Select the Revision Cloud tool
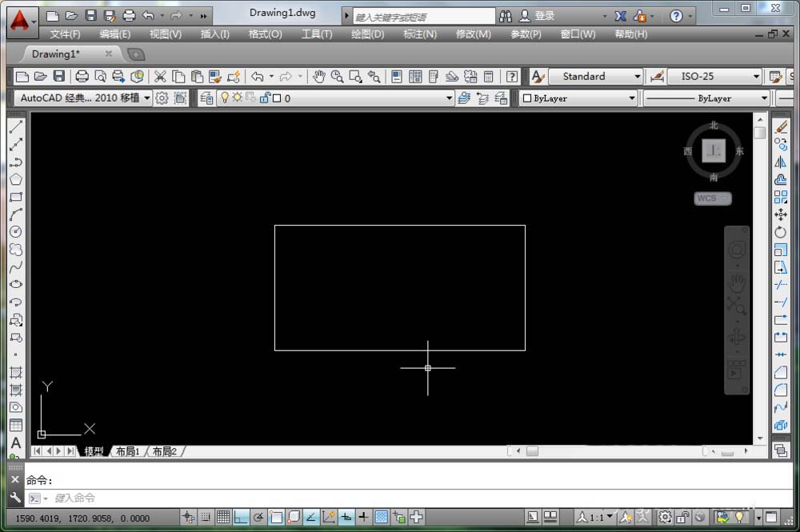Viewport: 800px width, 532px height. point(16,250)
